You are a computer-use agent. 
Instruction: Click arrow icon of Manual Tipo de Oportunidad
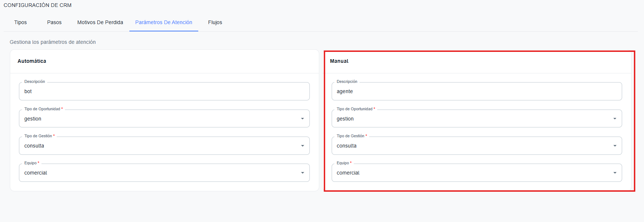pyautogui.click(x=615, y=119)
